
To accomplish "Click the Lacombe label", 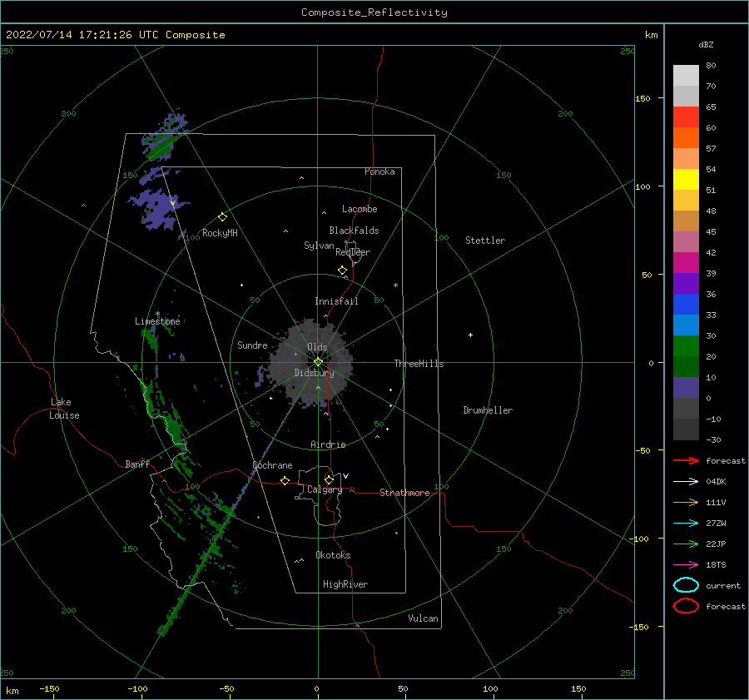I will [x=360, y=209].
